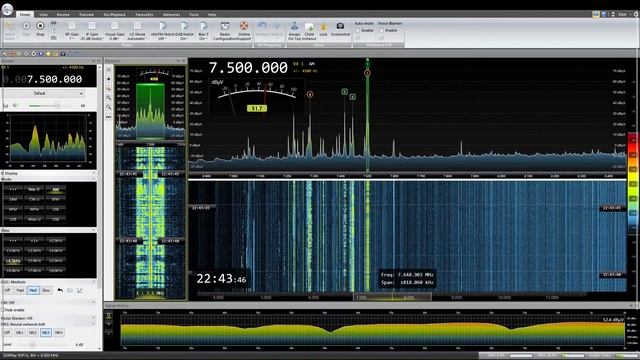
Task: Click the Select Radio ribbon icon
Action: [10, 30]
